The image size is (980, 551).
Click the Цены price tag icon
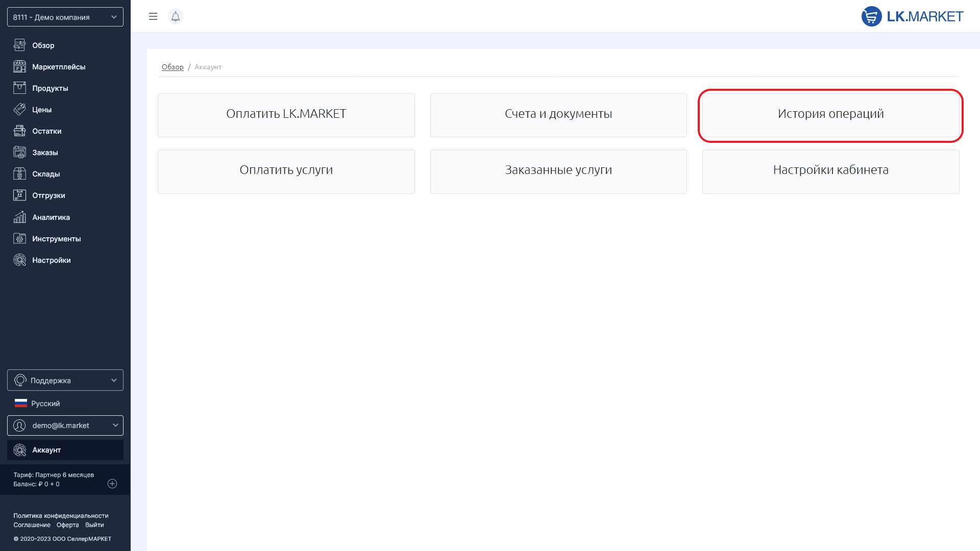pyautogui.click(x=19, y=109)
